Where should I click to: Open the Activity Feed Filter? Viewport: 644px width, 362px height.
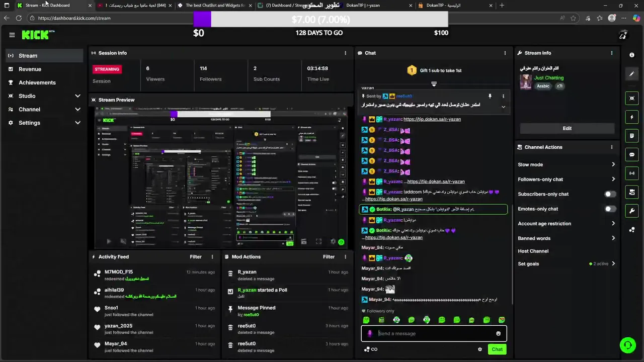196,257
